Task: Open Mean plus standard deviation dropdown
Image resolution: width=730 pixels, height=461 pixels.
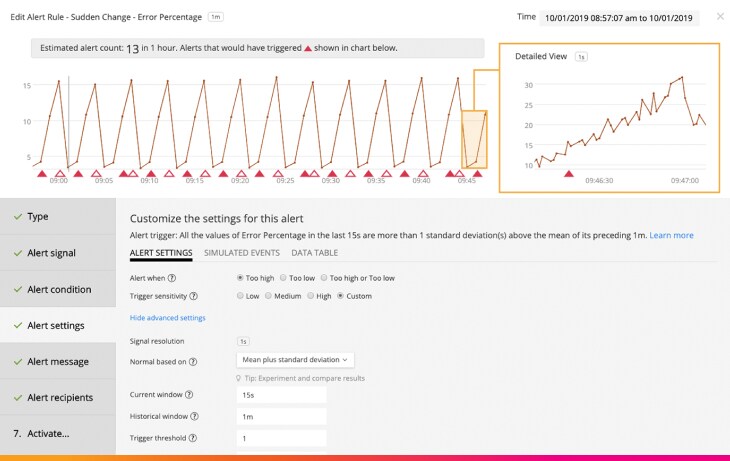Action: click(x=295, y=360)
